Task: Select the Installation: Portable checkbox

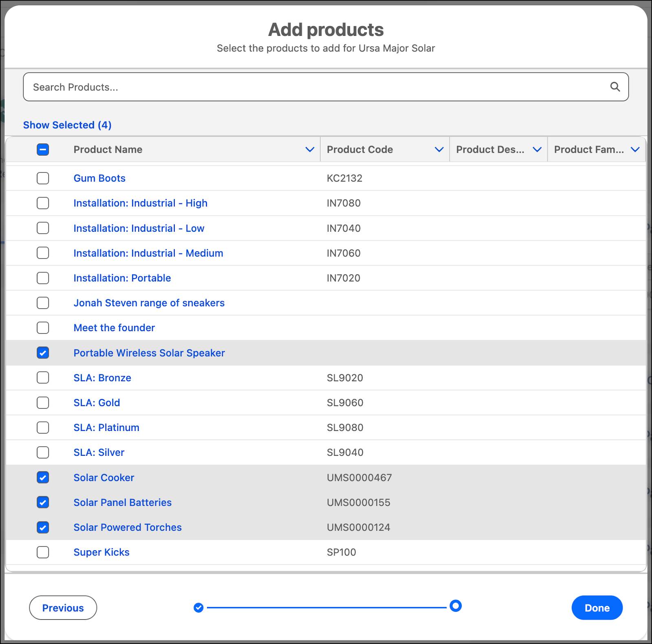Action: point(43,278)
